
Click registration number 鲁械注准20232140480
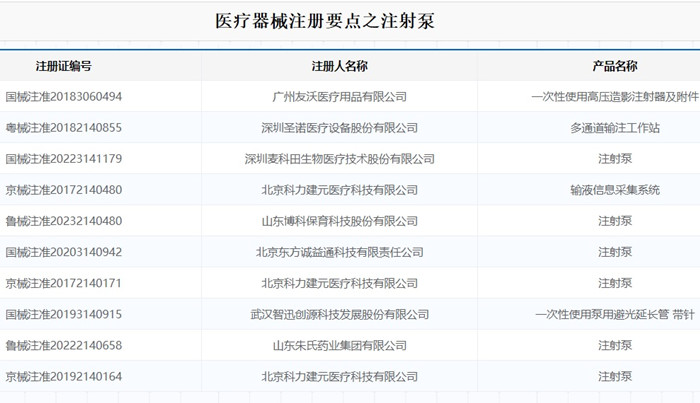pyautogui.click(x=64, y=221)
